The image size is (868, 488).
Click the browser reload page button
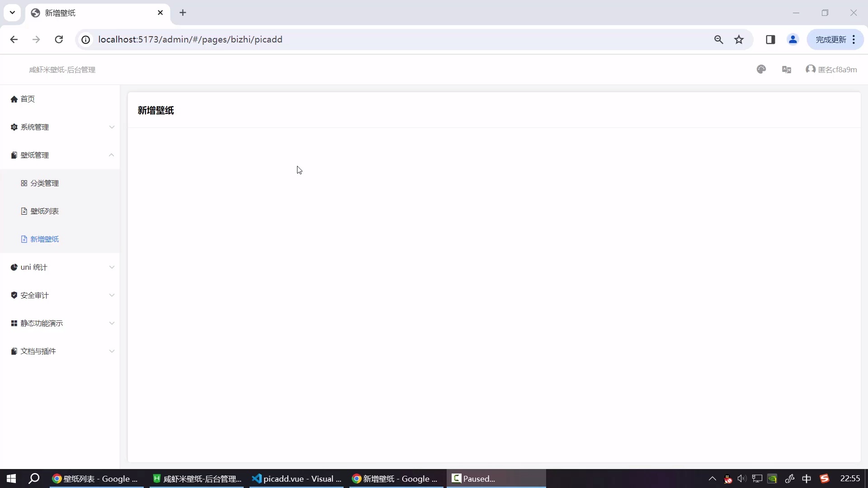coord(59,39)
